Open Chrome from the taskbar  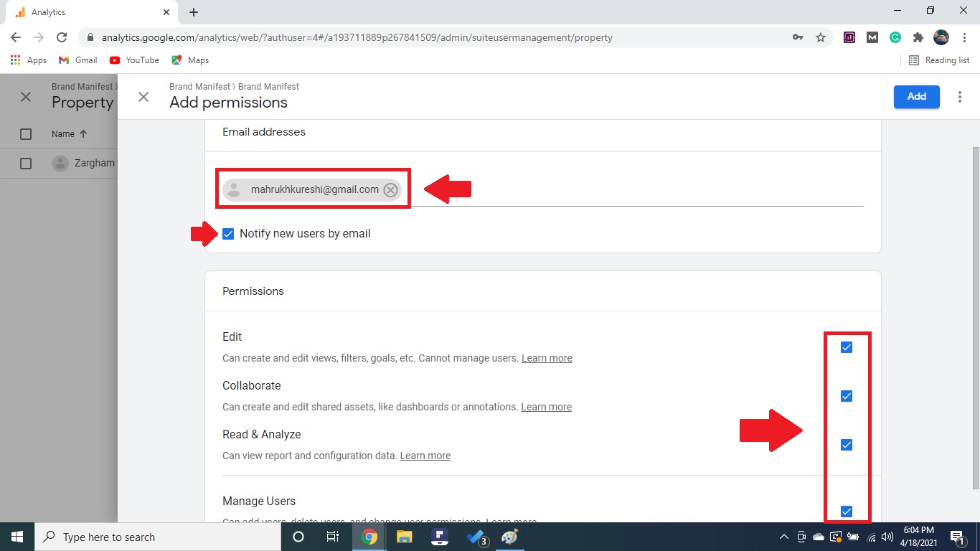369,537
